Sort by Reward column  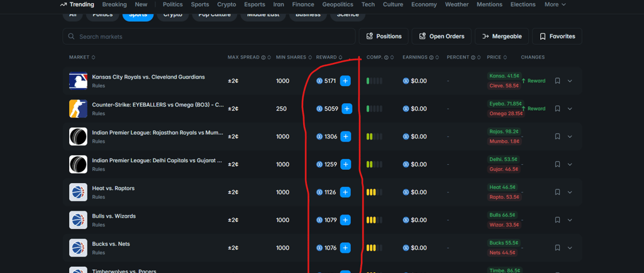[329, 57]
